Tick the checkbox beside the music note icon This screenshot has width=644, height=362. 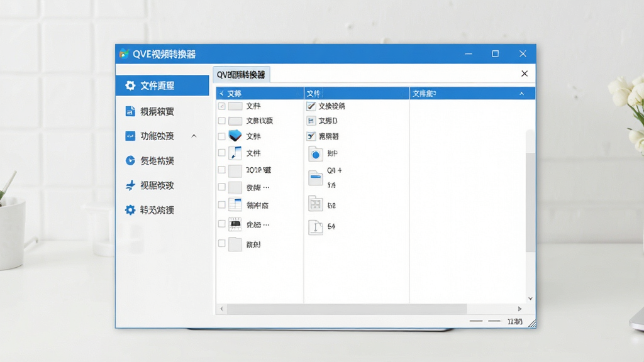click(x=222, y=153)
